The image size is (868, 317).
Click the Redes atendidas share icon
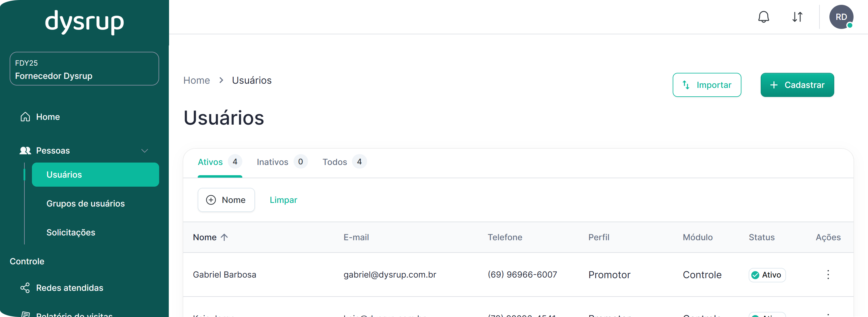click(x=25, y=288)
